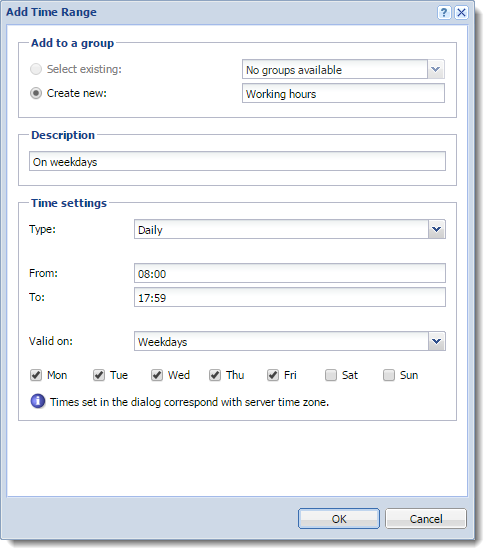Image resolution: width=490 pixels, height=555 pixels.
Task: Click the new group name field 'Working hours'
Action: click(x=343, y=93)
